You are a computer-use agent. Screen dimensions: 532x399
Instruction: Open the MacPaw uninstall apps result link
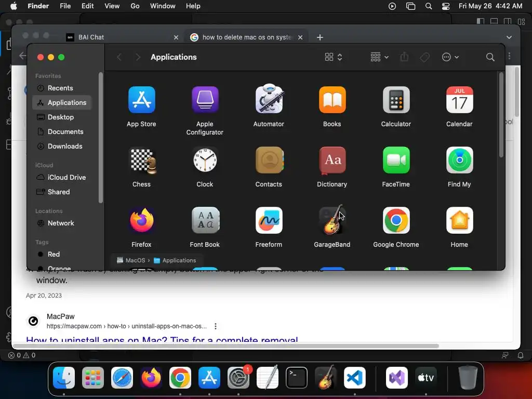pos(162,339)
